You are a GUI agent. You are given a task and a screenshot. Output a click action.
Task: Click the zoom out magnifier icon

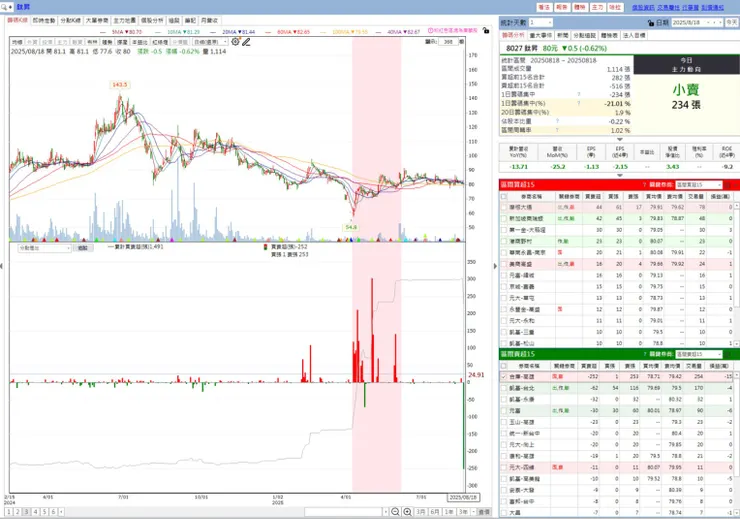pyautogui.click(x=395, y=512)
